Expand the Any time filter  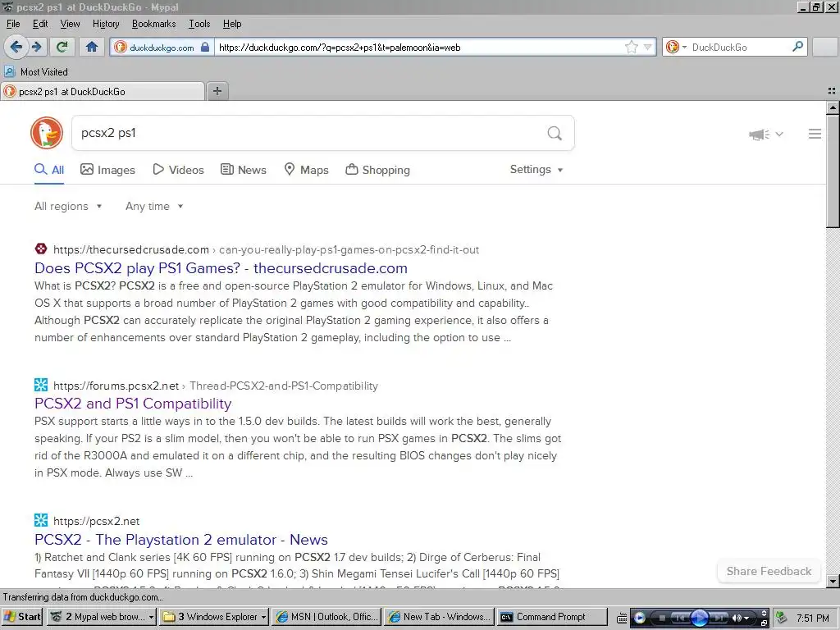point(154,206)
